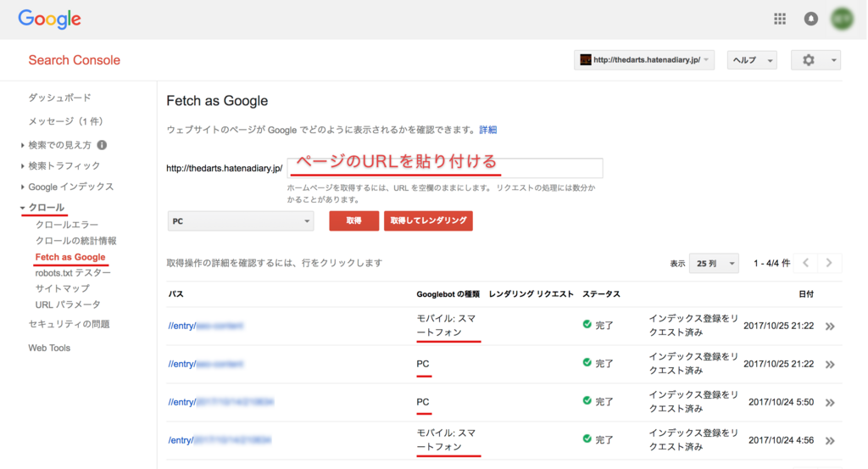Select Fetch as Google in the sidebar
The width and height of the screenshot is (868, 469).
[70, 257]
